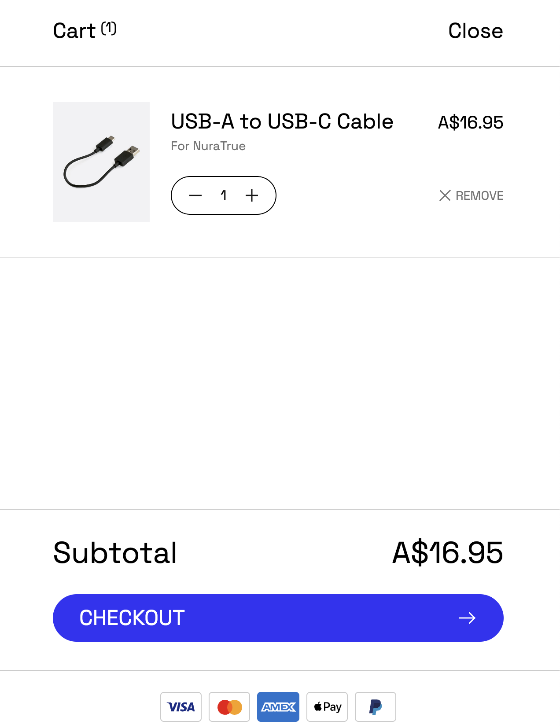This screenshot has width=560, height=728.
Task: Close the cart panel
Action: click(475, 31)
